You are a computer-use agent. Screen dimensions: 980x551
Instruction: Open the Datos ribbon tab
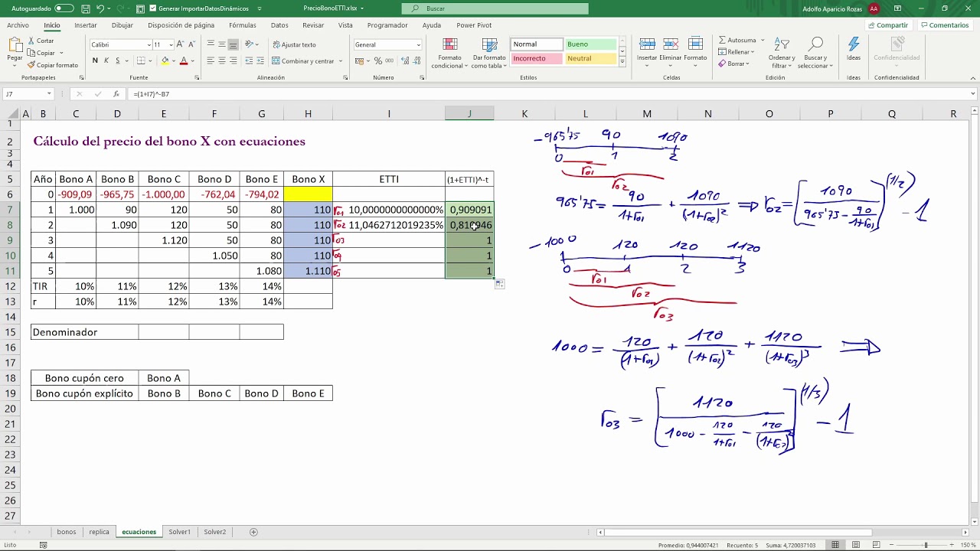pos(279,25)
